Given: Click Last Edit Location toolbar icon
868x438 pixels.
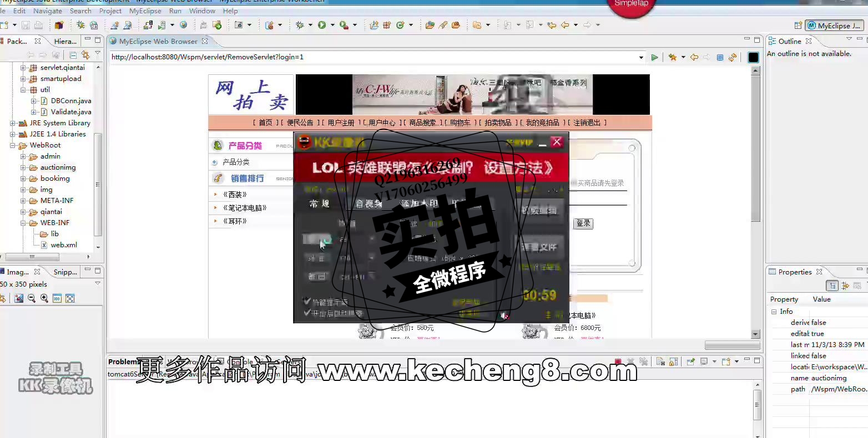Looking at the screenshot, I should 552,25.
